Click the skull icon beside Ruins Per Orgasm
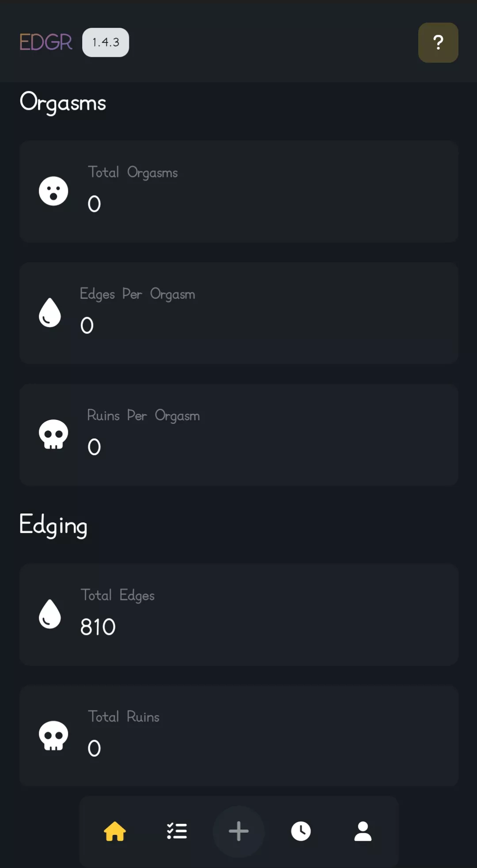The image size is (477, 868). point(53,434)
